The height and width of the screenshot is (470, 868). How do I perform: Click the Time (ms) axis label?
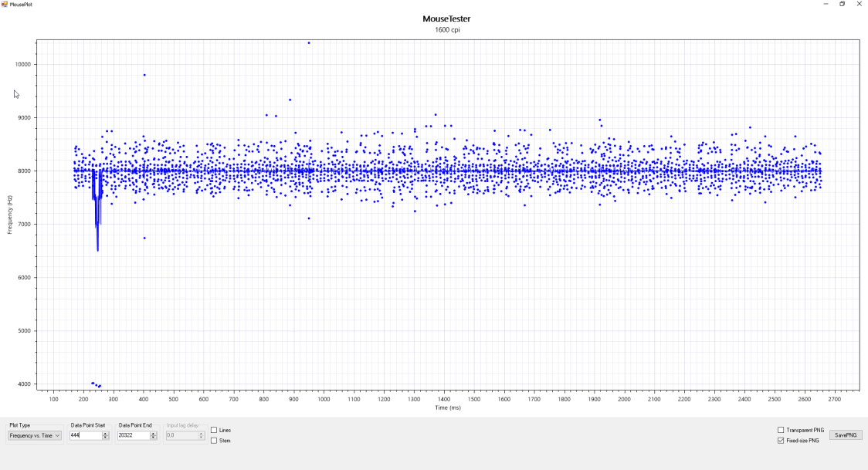(x=446, y=407)
